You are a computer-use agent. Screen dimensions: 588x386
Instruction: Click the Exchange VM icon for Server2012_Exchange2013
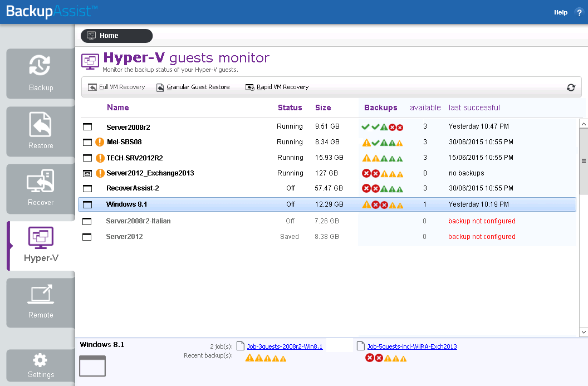87,173
